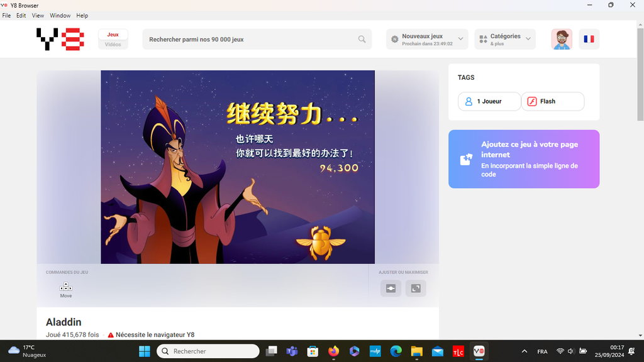
Task: Click the scrollbar down arrow
Action: 640,336
